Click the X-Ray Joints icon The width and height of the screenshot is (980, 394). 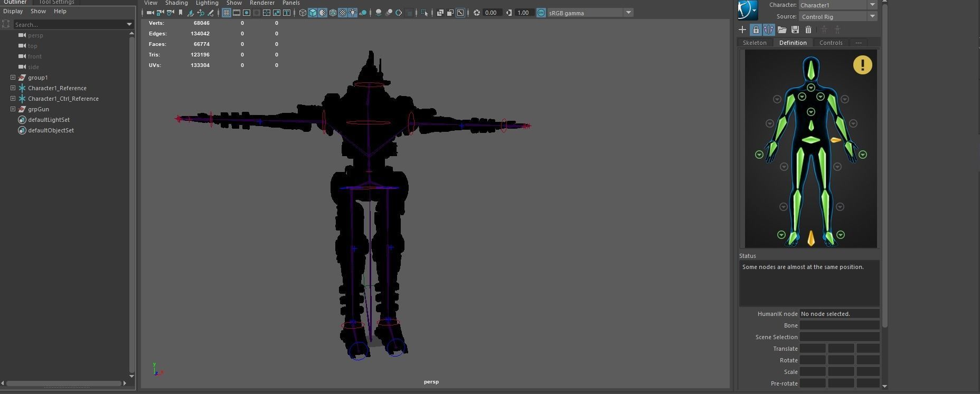460,13
